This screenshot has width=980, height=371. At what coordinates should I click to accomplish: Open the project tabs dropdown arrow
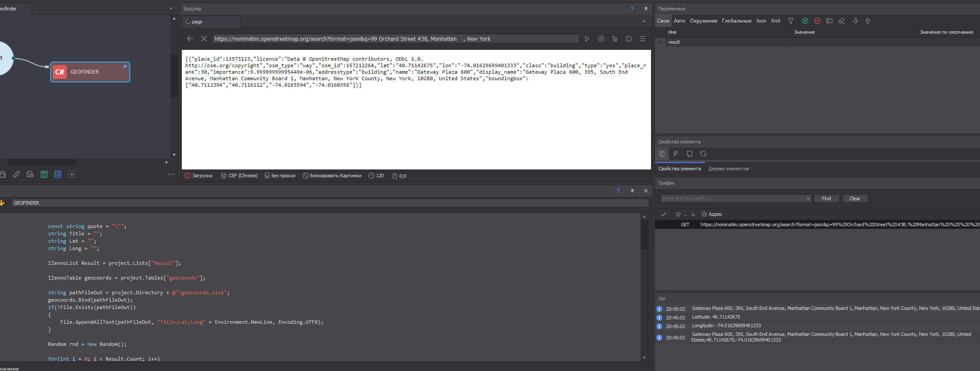click(171, 9)
